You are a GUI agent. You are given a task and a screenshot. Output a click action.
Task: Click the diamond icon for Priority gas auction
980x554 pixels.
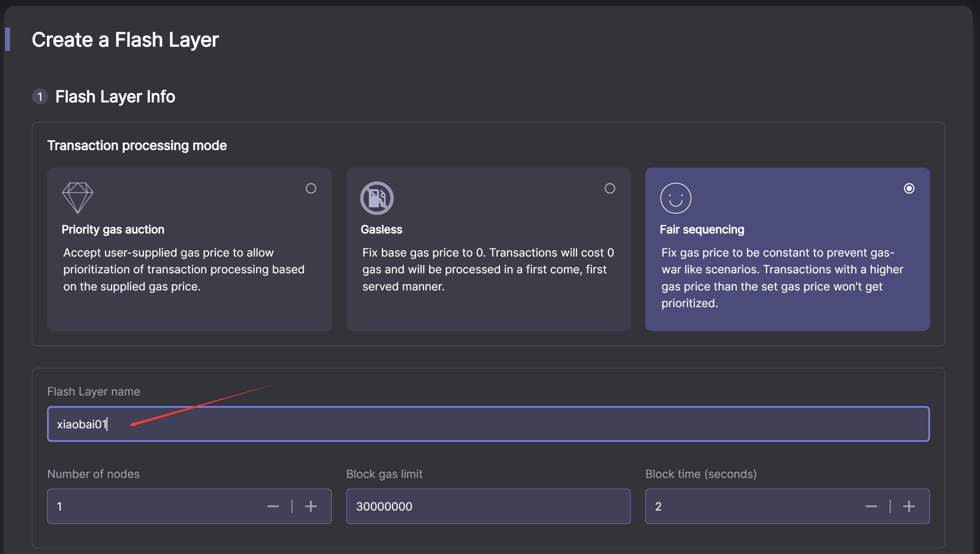click(78, 198)
